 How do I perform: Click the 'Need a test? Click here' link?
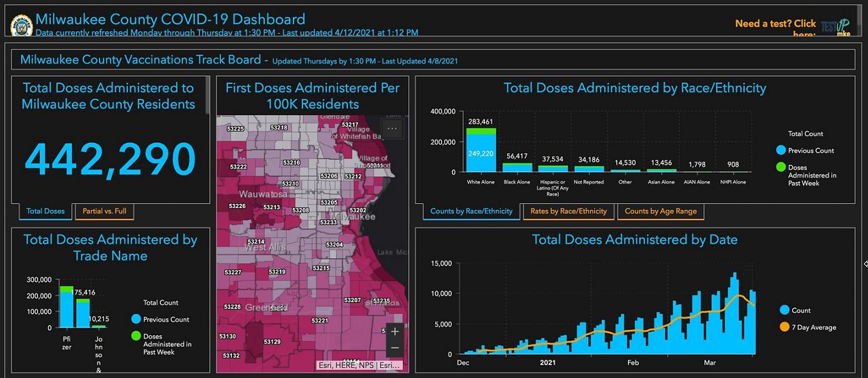click(775, 28)
